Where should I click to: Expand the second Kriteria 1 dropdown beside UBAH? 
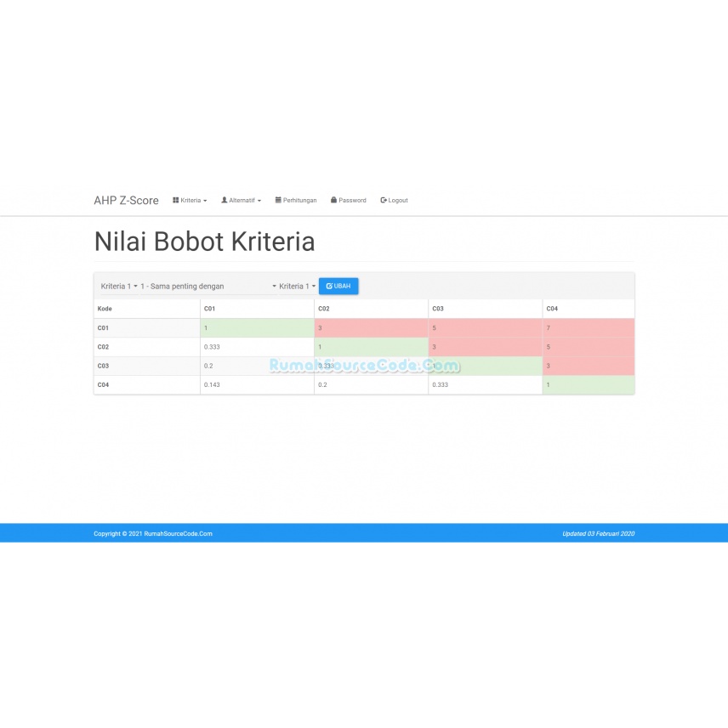pyautogui.click(x=297, y=287)
